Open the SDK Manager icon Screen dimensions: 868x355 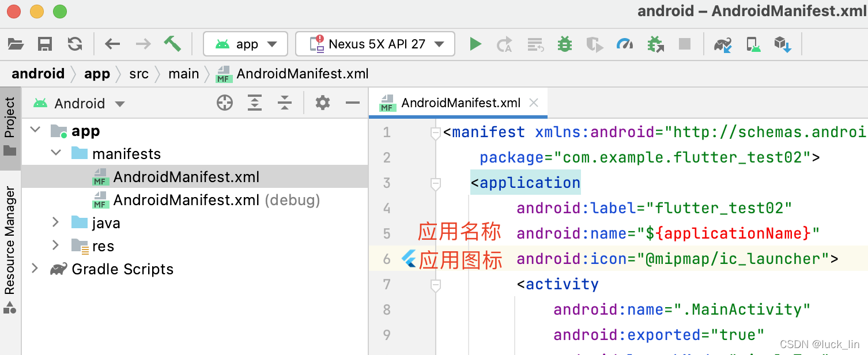(783, 44)
